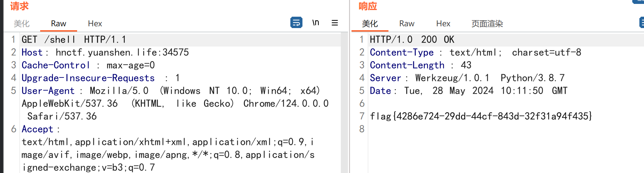This screenshot has height=173, width=644.
Task: Click the Content-Type header in response
Action: pyautogui.click(x=402, y=53)
